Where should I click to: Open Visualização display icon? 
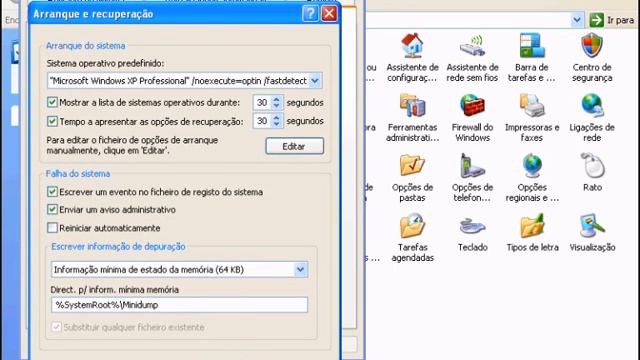point(592,225)
